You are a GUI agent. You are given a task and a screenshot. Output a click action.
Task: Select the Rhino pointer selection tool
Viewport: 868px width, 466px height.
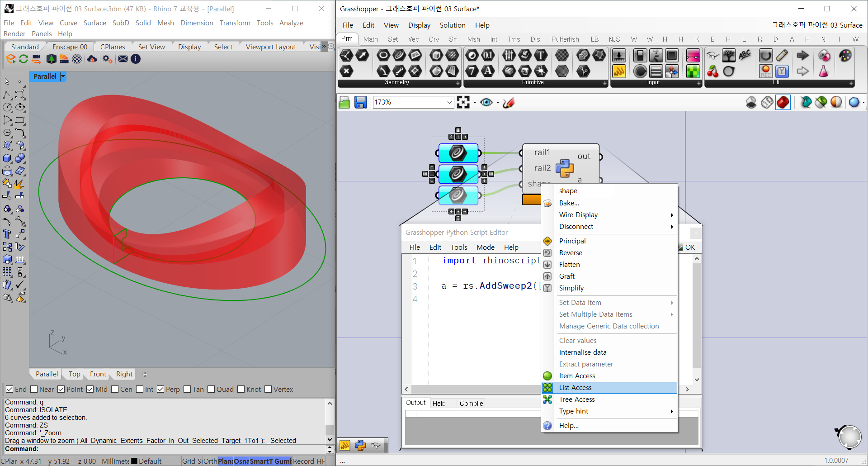(x=7, y=82)
